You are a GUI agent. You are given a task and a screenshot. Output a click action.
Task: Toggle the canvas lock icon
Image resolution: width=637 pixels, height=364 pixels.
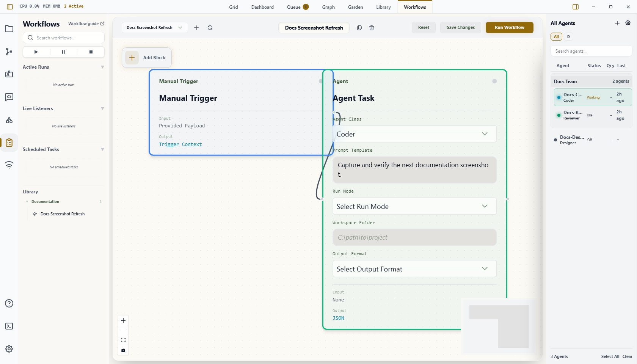click(123, 350)
